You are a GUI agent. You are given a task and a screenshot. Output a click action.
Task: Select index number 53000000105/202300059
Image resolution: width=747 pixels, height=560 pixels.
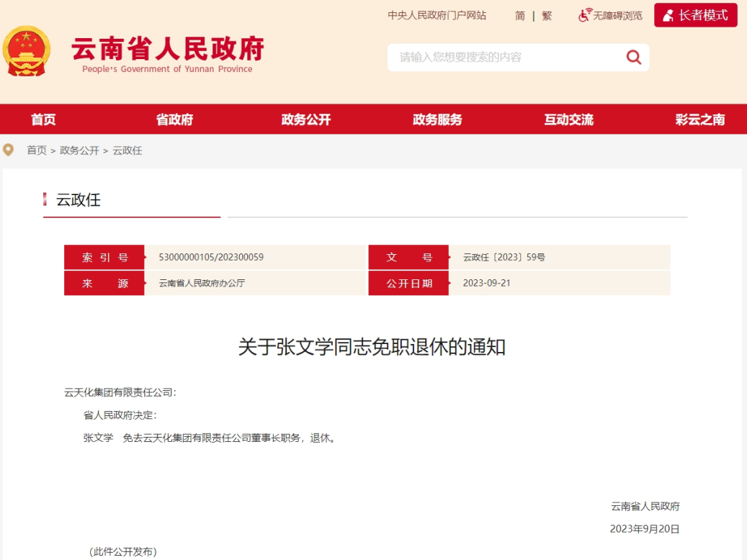pos(211,257)
